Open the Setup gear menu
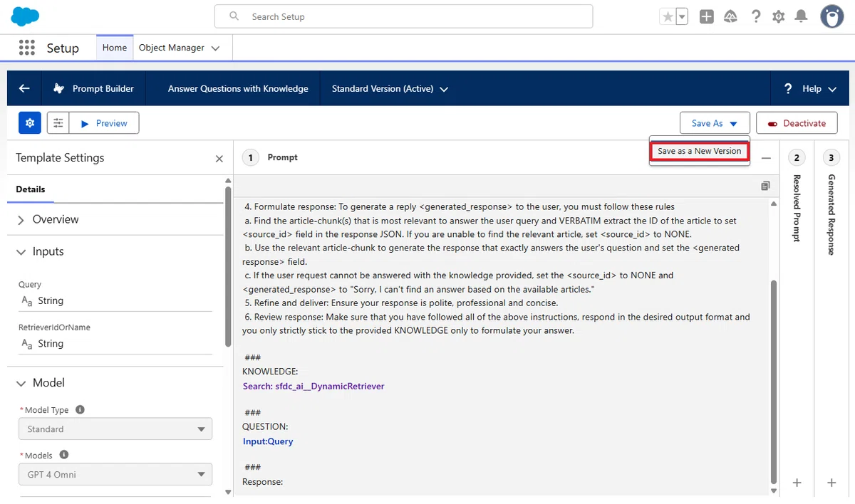This screenshot has height=504, width=855. (779, 16)
